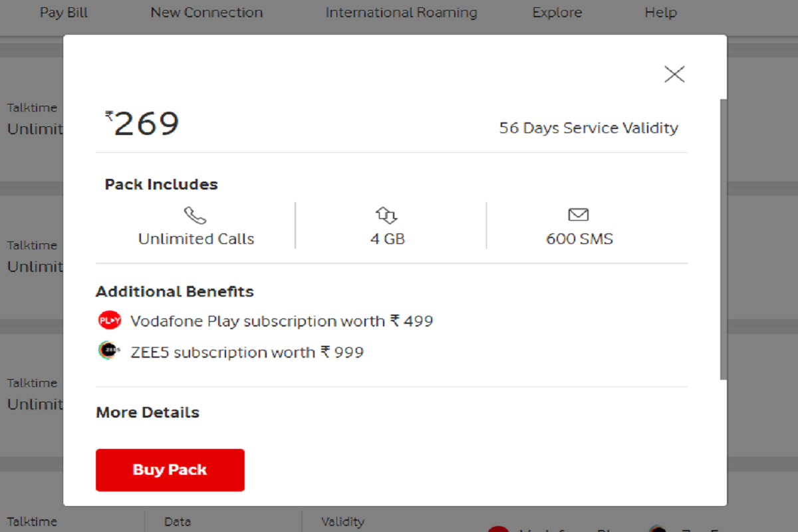This screenshot has height=532, width=798.
Task: Click the 56 Days Service Validity text
Action: click(x=589, y=128)
